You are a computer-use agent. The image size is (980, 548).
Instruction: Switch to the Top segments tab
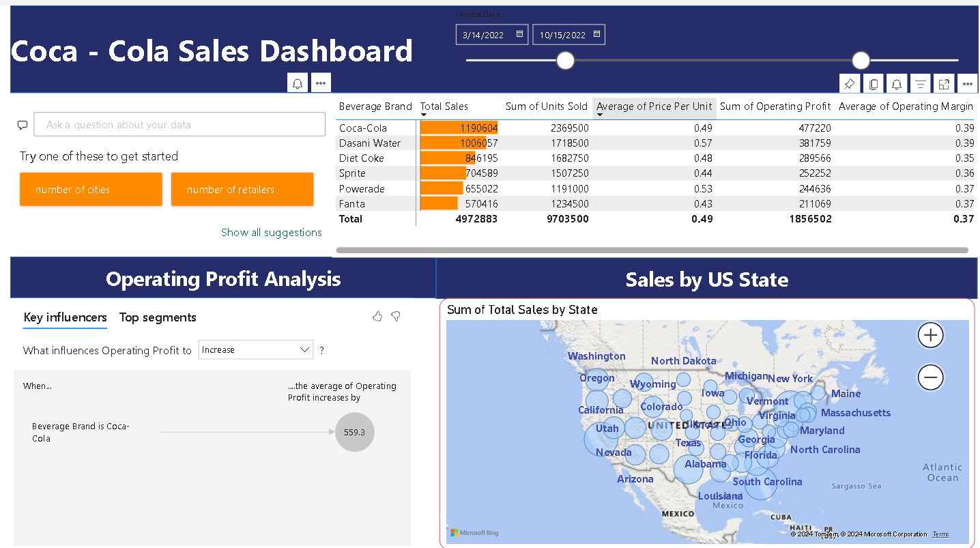pos(158,317)
